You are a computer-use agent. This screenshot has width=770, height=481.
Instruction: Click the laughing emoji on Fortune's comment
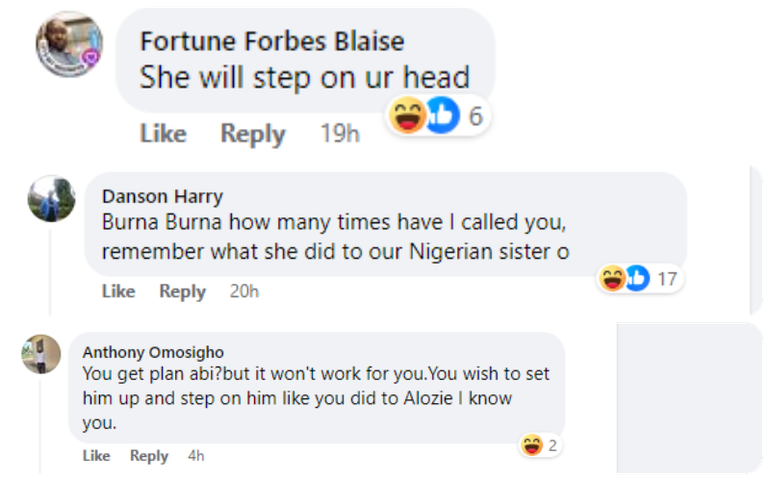click(408, 117)
